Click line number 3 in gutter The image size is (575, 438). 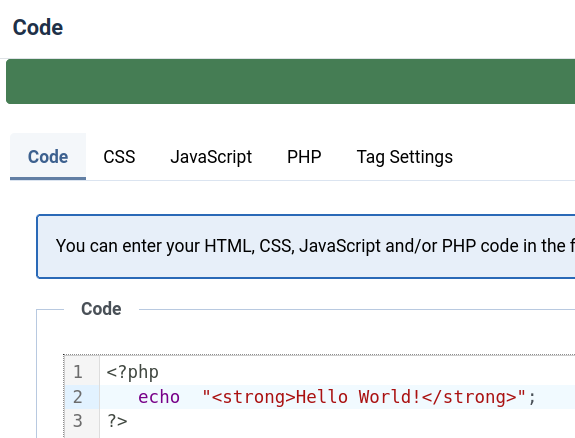pyautogui.click(x=78, y=421)
